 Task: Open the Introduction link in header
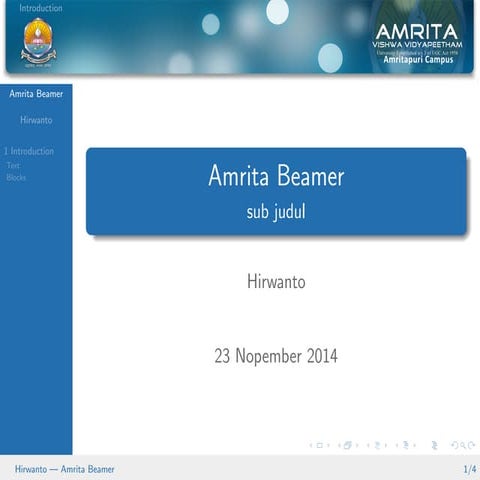pos(41,8)
